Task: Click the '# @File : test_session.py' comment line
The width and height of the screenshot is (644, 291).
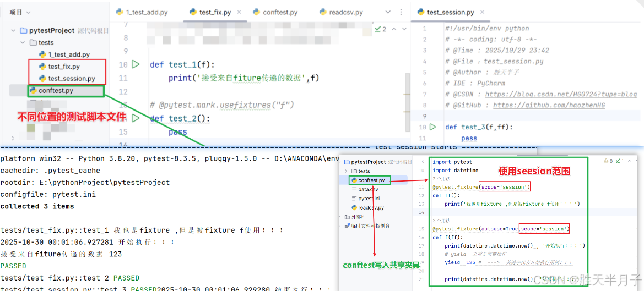Action: [x=495, y=62]
